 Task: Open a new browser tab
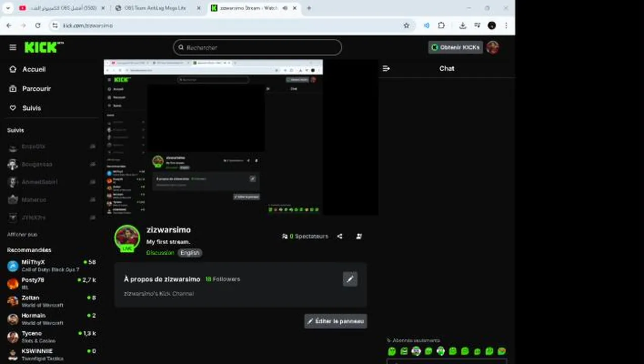[x=309, y=8]
